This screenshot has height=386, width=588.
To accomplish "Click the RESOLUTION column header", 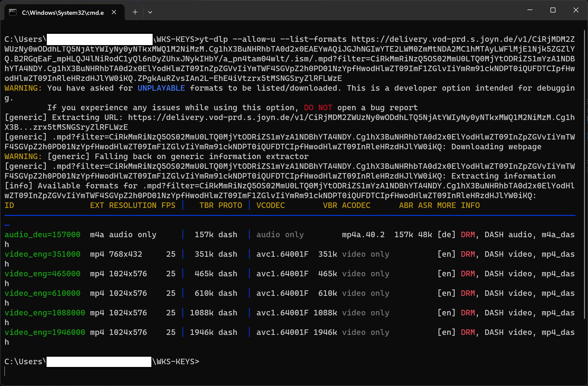I will 133,205.
